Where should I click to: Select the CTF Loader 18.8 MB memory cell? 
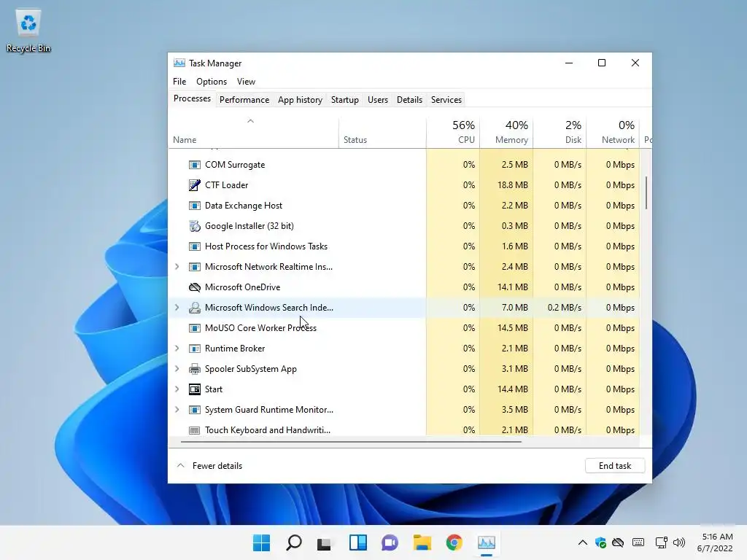(506, 185)
